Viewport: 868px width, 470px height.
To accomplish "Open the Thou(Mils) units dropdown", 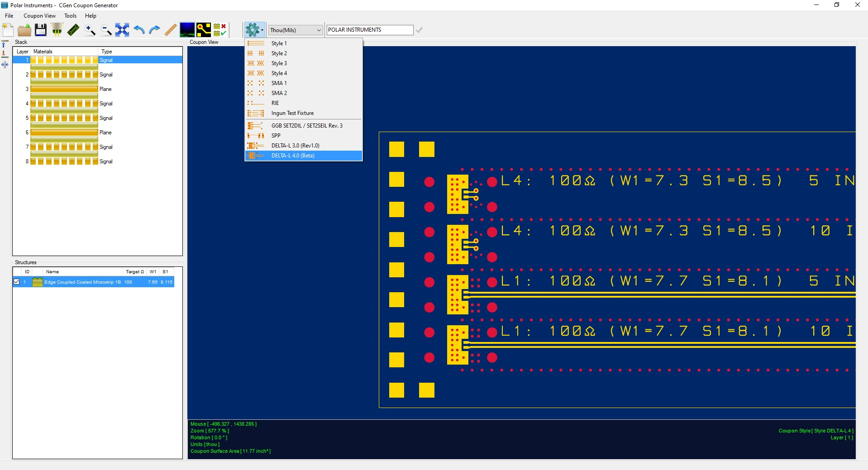I will 296,30.
